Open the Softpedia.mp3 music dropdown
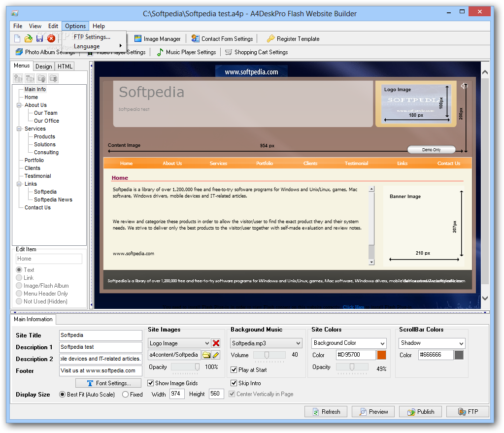 click(x=266, y=343)
